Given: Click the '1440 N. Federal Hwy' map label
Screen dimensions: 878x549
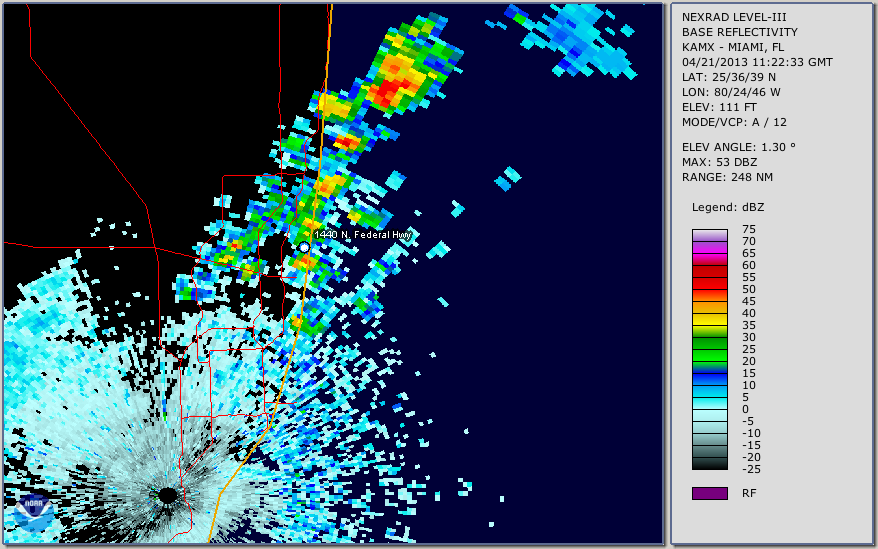Looking at the screenshot, I should click(363, 235).
